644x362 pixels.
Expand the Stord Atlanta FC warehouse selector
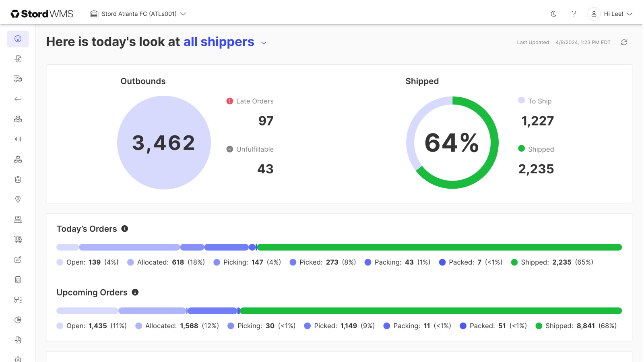(x=138, y=14)
